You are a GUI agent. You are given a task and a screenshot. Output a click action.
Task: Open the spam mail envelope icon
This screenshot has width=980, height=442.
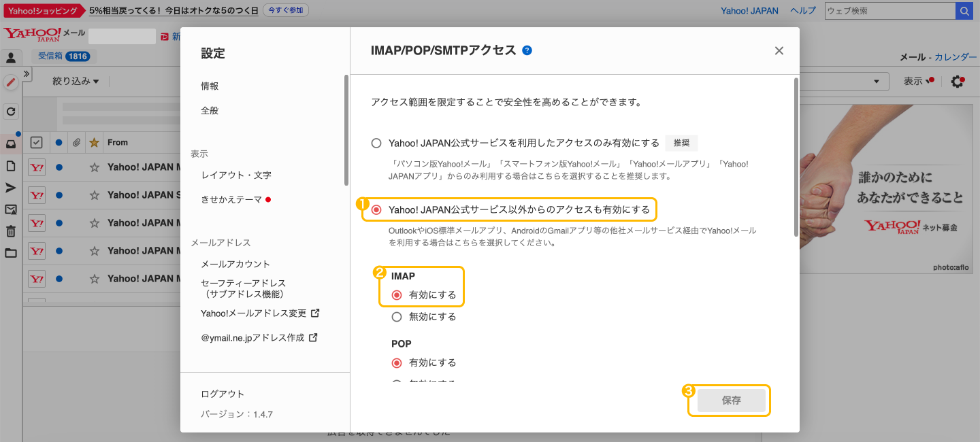click(x=11, y=209)
